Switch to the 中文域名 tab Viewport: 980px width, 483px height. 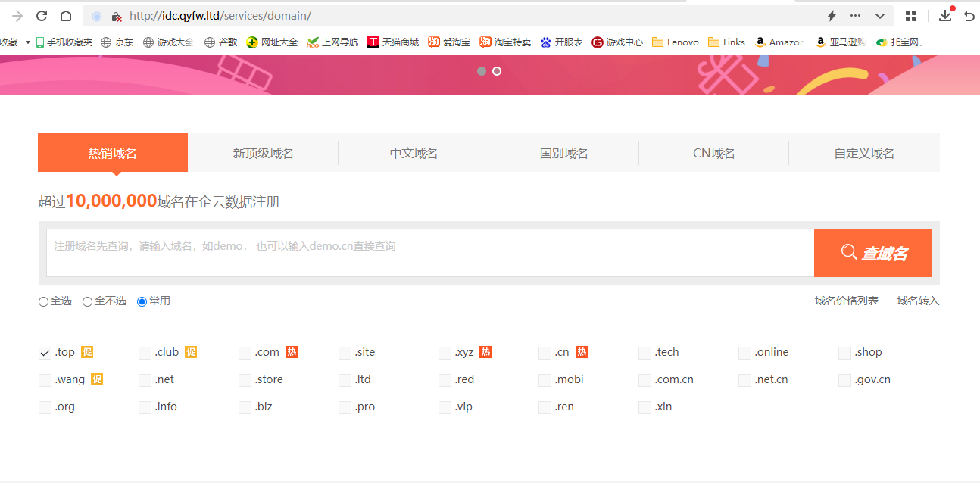[414, 153]
